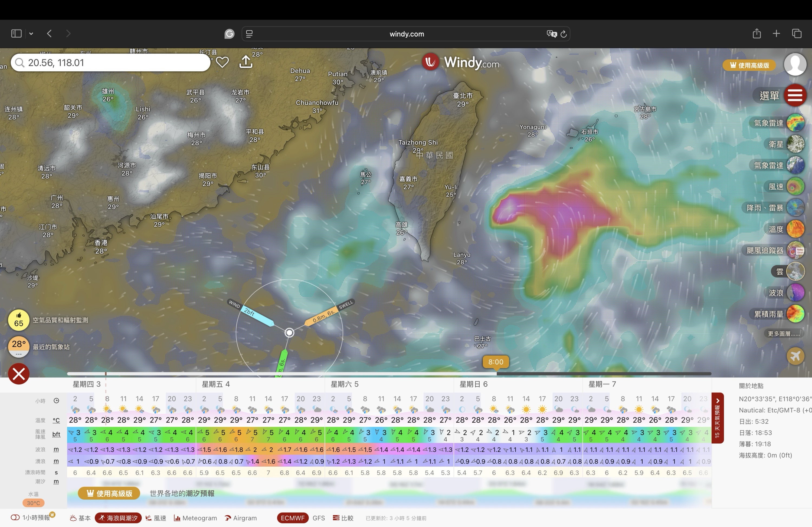Open Safari sidebar dropdown chevron

(31, 34)
